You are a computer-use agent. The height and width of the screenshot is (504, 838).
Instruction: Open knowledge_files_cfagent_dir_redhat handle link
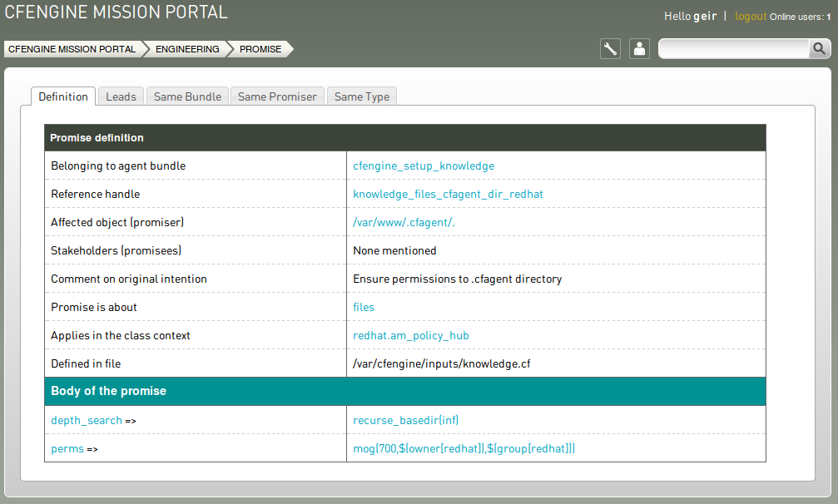click(x=448, y=195)
